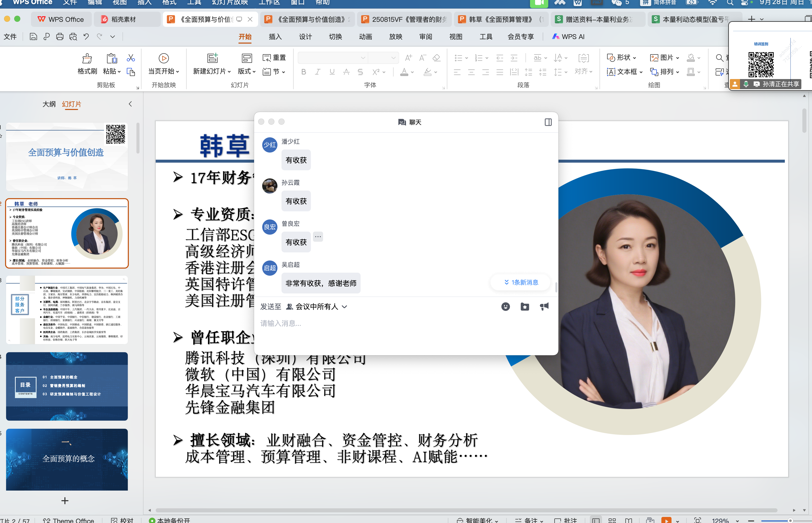Toggle bold formatting button

[304, 72]
